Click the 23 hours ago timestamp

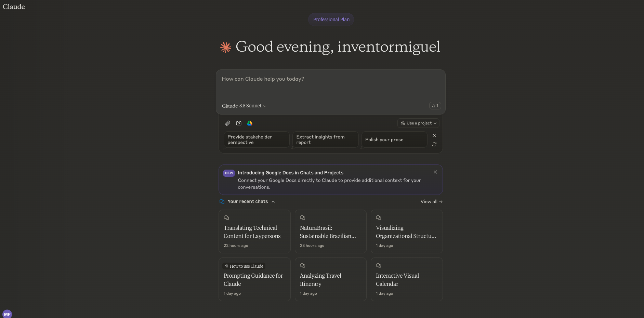pyautogui.click(x=312, y=246)
